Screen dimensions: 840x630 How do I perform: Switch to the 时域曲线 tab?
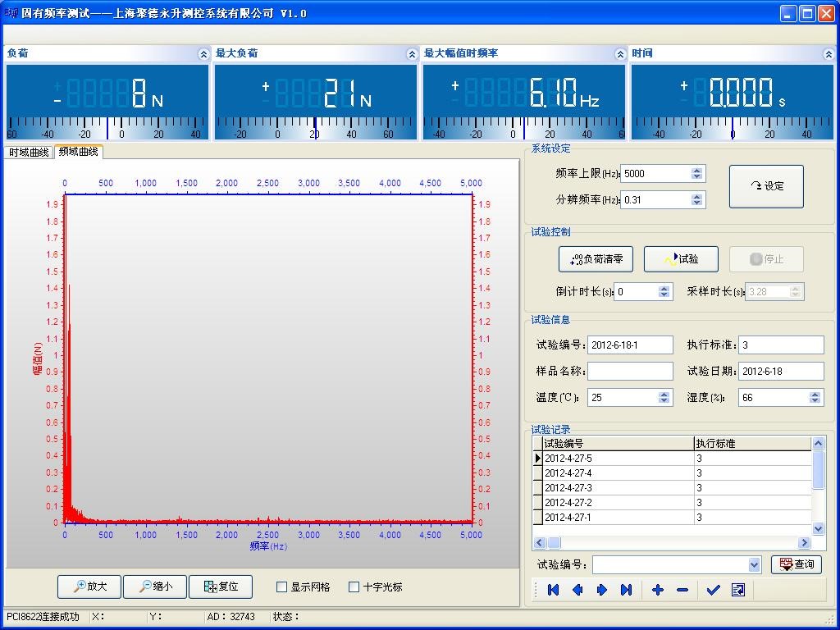[x=29, y=153]
